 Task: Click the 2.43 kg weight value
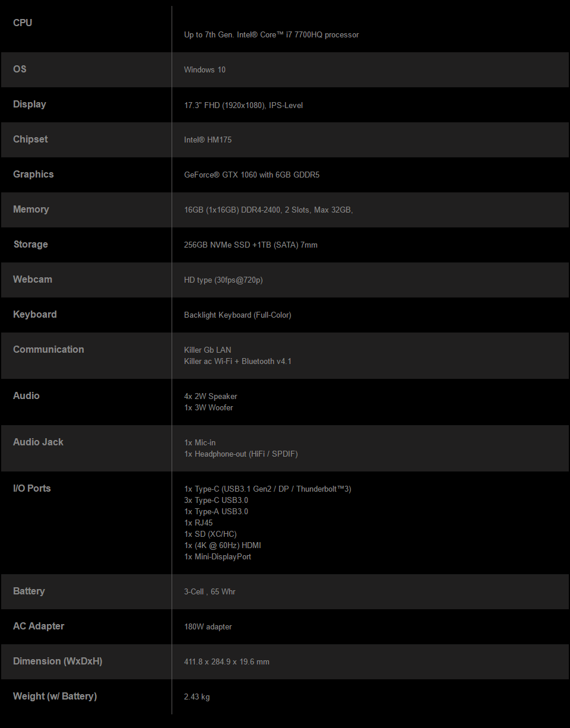click(197, 697)
